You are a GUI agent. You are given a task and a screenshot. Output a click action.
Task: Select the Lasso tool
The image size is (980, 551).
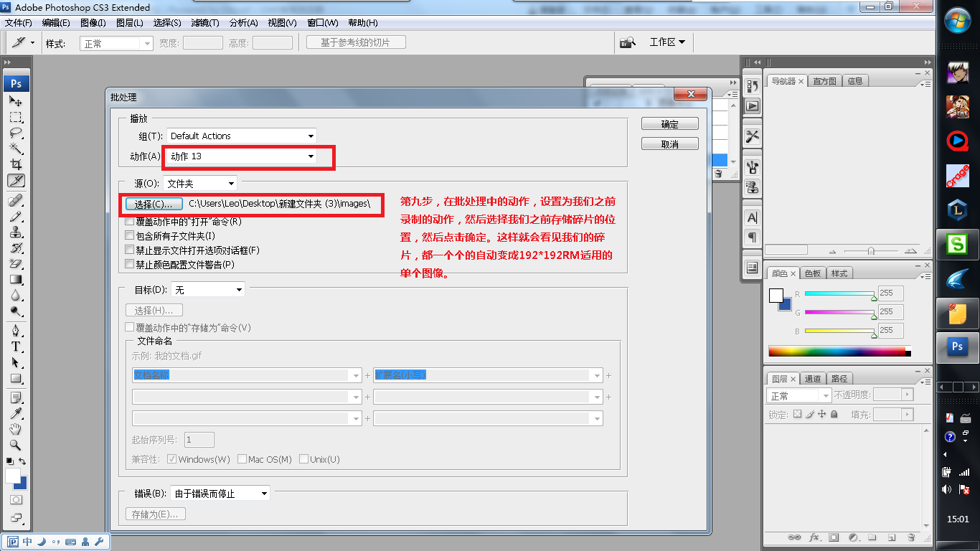[16, 133]
